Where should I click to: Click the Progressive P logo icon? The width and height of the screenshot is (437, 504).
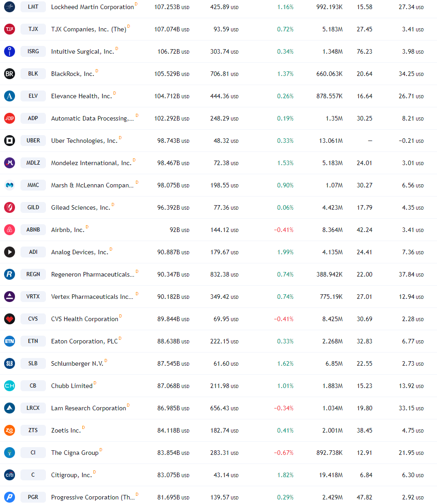pos(10,497)
